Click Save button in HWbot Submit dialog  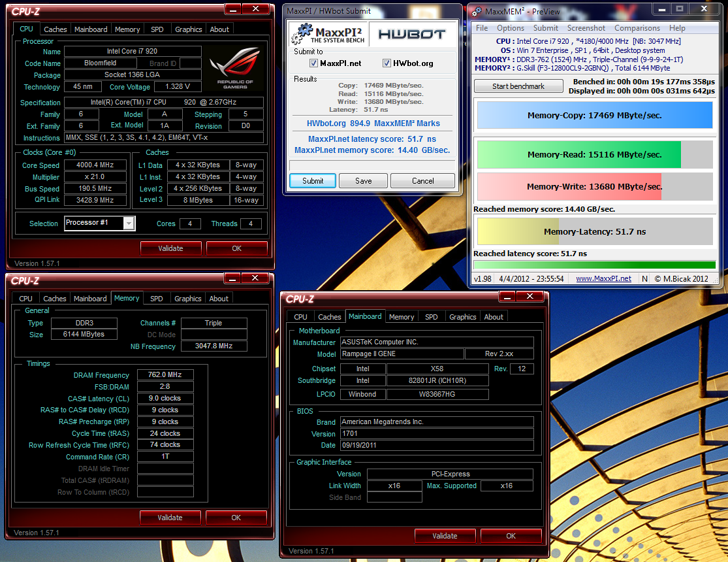[364, 181]
